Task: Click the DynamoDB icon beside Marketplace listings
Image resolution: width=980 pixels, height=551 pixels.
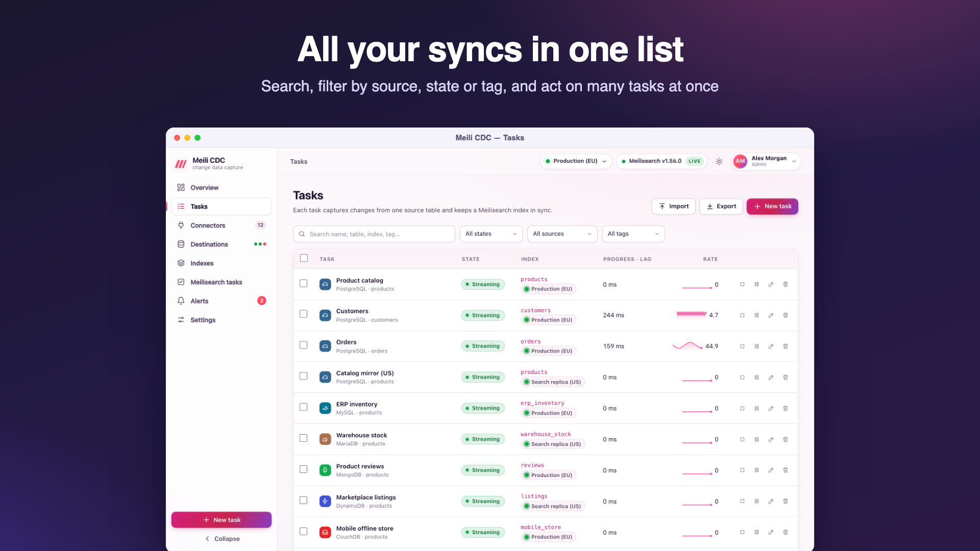Action: (325, 502)
